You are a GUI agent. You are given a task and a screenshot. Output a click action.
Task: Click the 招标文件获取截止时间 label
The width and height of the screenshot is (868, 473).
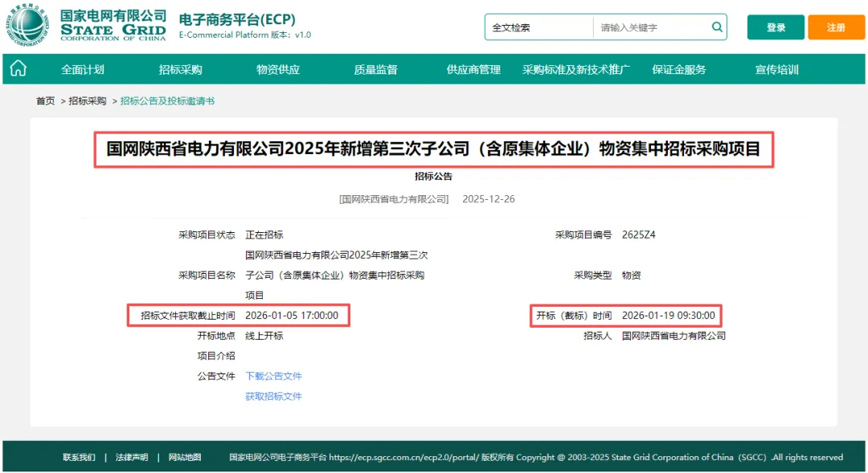coord(187,316)
